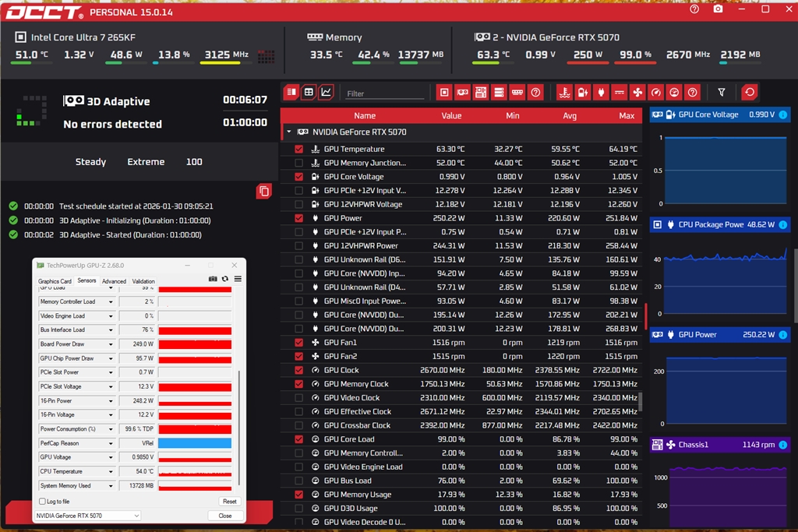Switch to the list monitoring view icon

tap(291, 92)
